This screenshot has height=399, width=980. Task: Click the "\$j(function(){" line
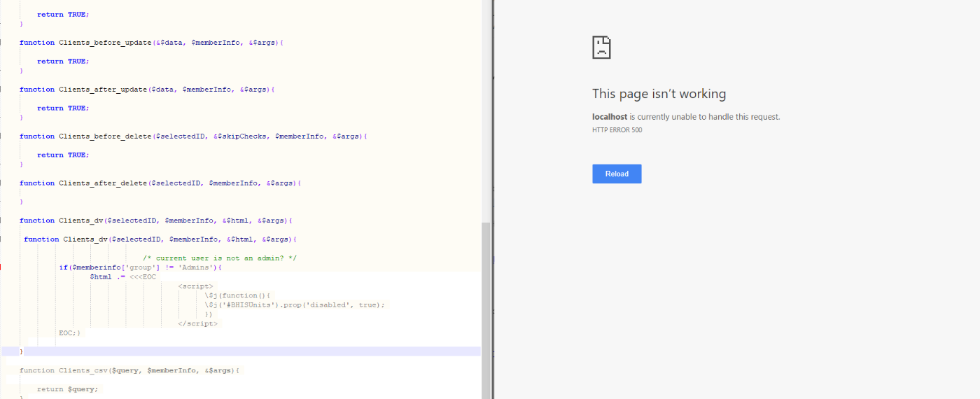(x=237, y=295)
